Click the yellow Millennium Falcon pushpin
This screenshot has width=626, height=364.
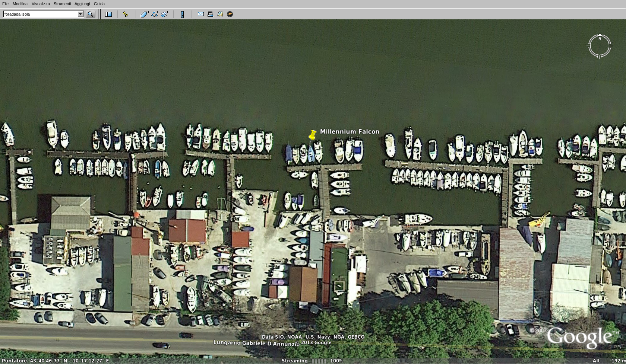point(312,135)
